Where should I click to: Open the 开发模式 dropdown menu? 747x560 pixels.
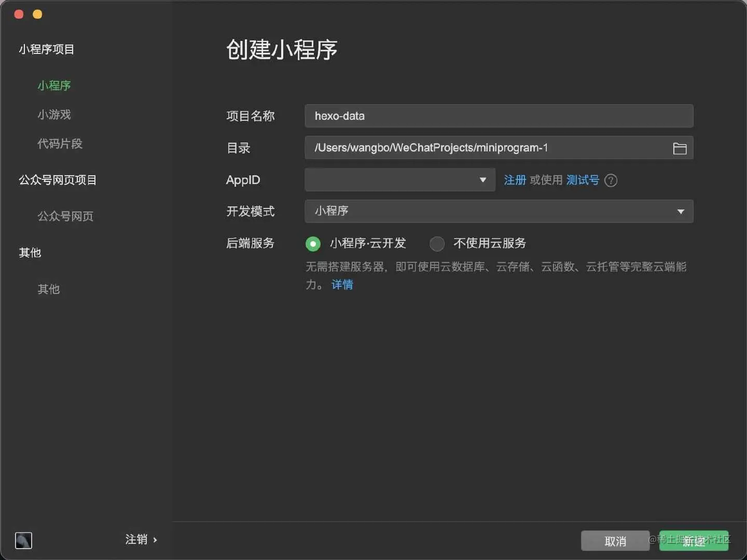pyautogui.click(x=680, y=212)
